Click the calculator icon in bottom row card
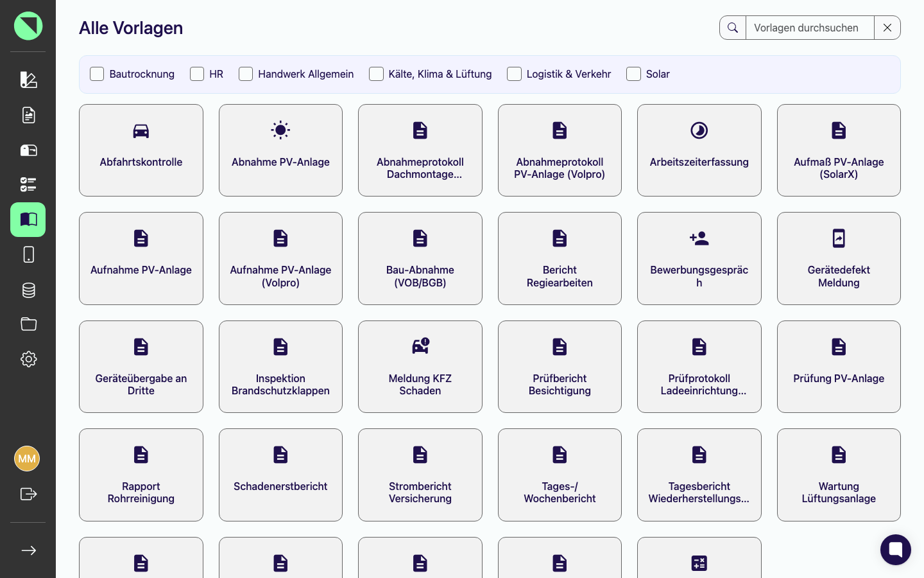Image resolution: width=924 pixels, height=578 pixels. coord(699,563)
